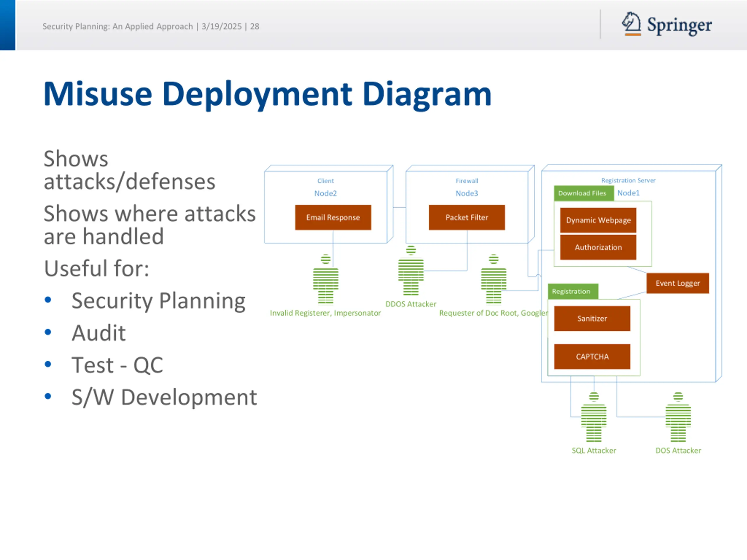The image size is (747, 560).
Task: Select the Invalid Registerer, Impersonator figure icon
Action: 326,279
